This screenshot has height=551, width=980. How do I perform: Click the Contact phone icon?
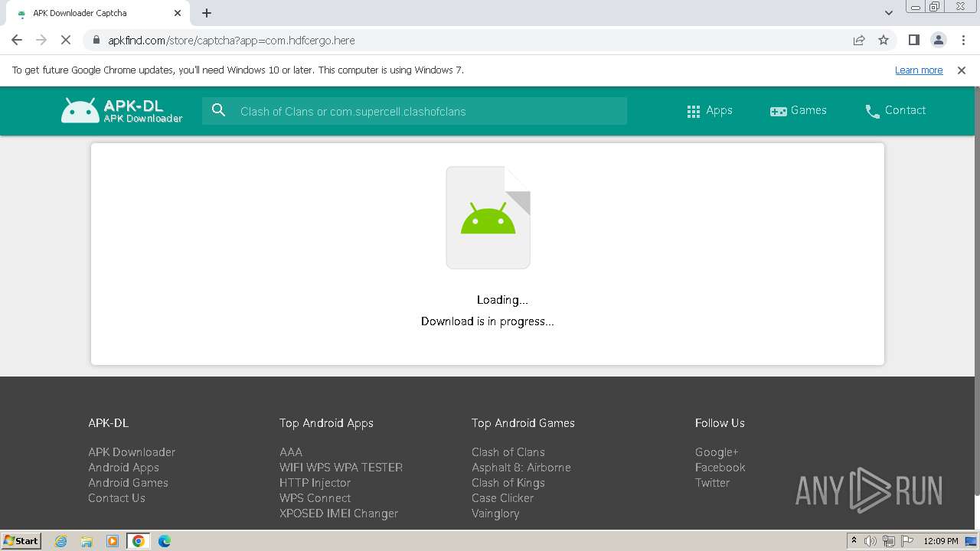[872, 112]
